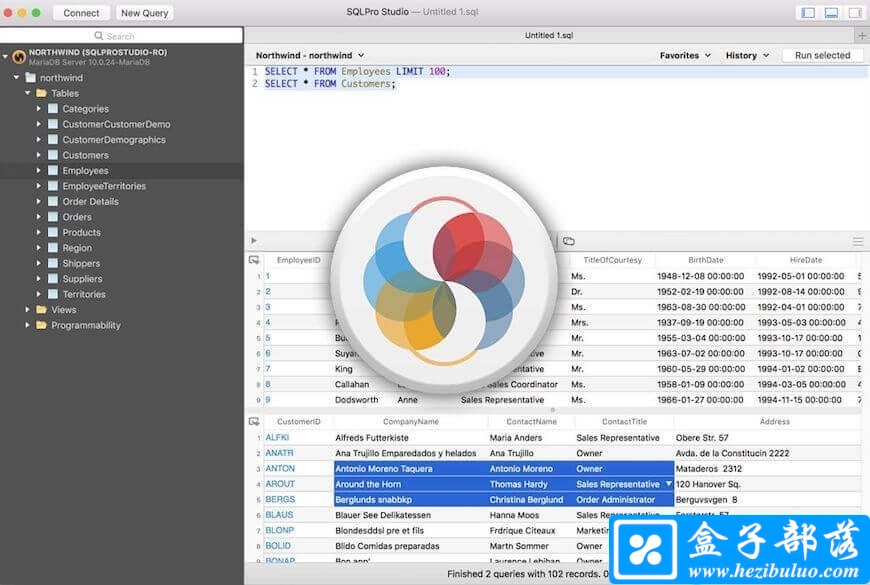Viewport: 870px width, 585px height.
Task: Run the selected query
Action: tap(822, 56)
